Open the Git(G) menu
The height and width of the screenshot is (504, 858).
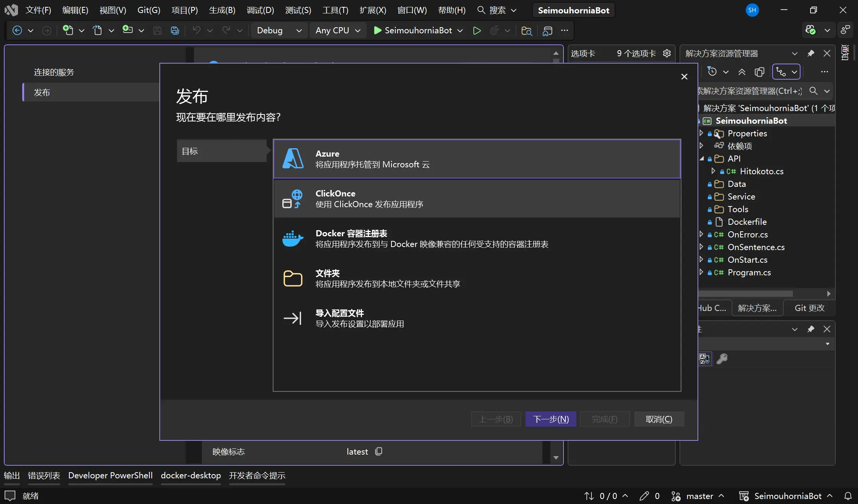[x=149, y=10]
